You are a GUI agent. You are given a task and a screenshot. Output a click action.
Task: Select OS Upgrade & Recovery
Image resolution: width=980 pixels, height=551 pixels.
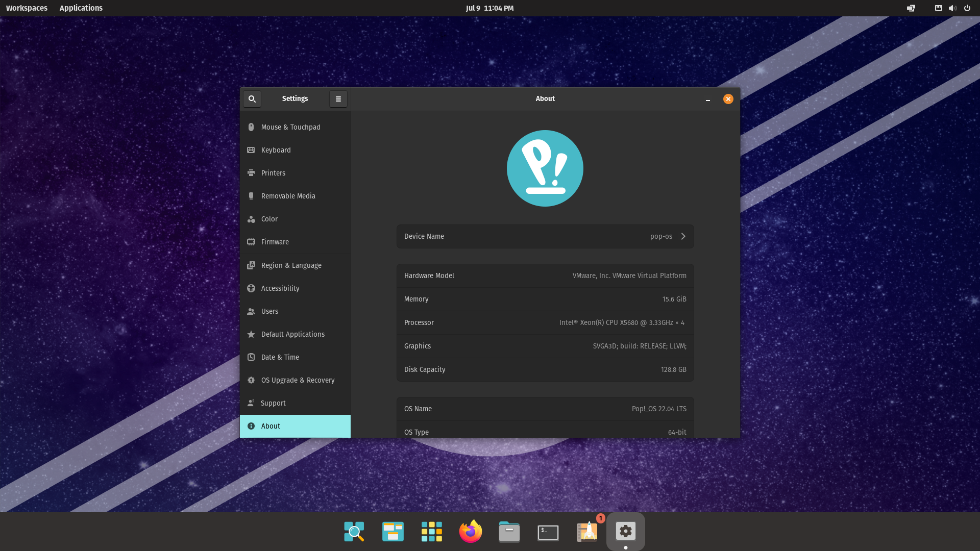(298, 380)
